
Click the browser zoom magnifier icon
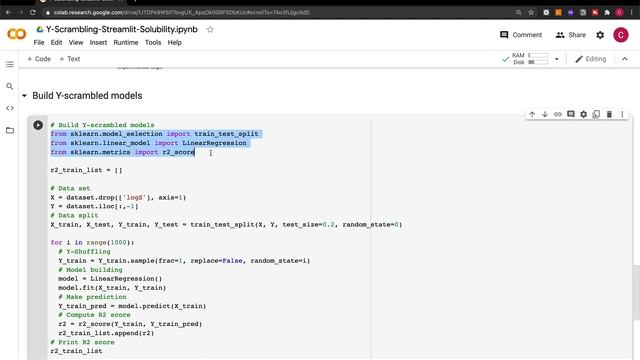point(518,12)
